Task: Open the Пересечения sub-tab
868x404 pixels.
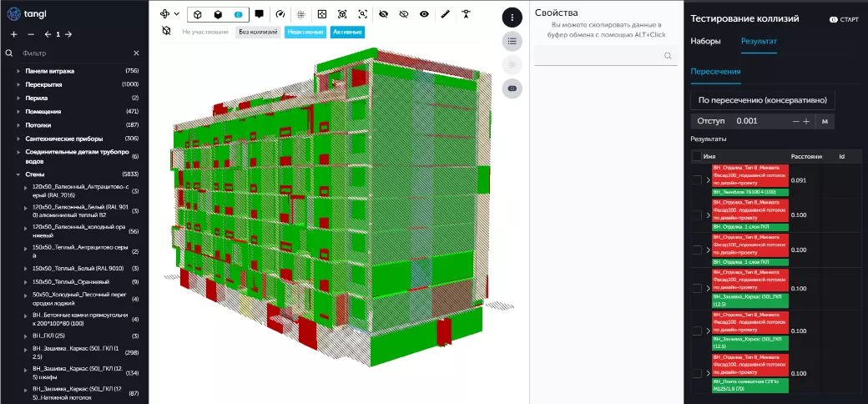Action: [715, 71]
